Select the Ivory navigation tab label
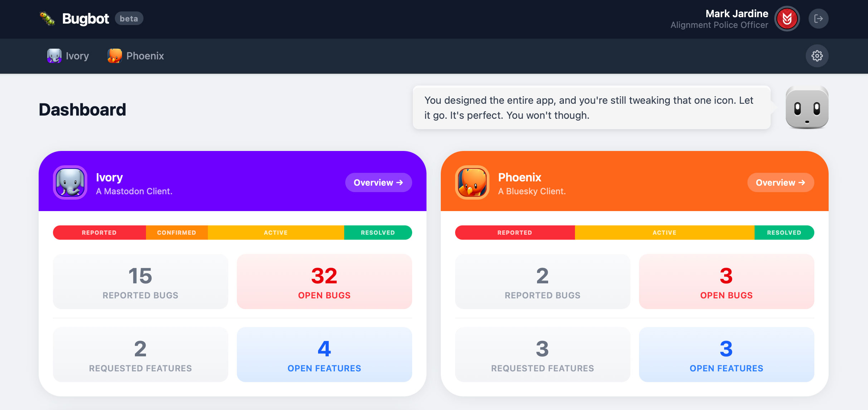 [77, 56]
